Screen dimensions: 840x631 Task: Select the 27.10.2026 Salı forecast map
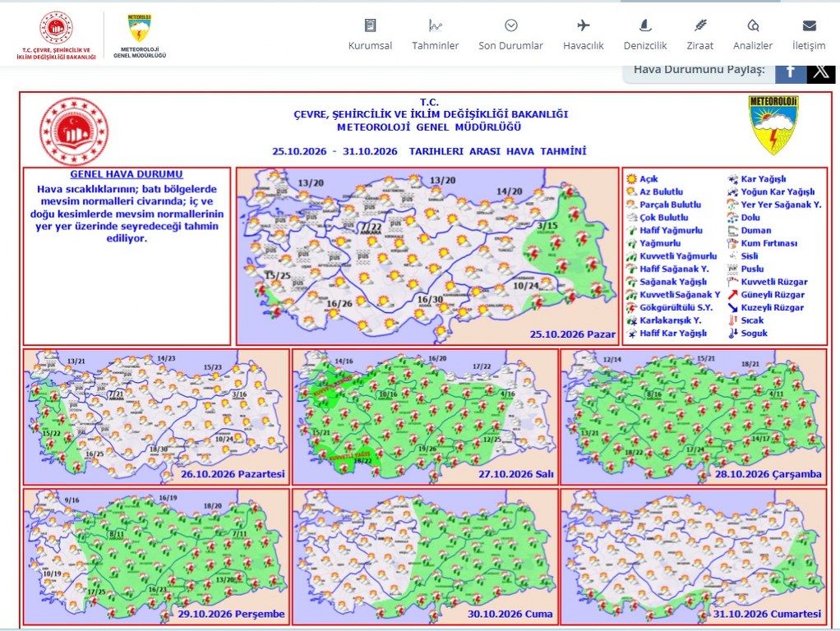point(426,417)
